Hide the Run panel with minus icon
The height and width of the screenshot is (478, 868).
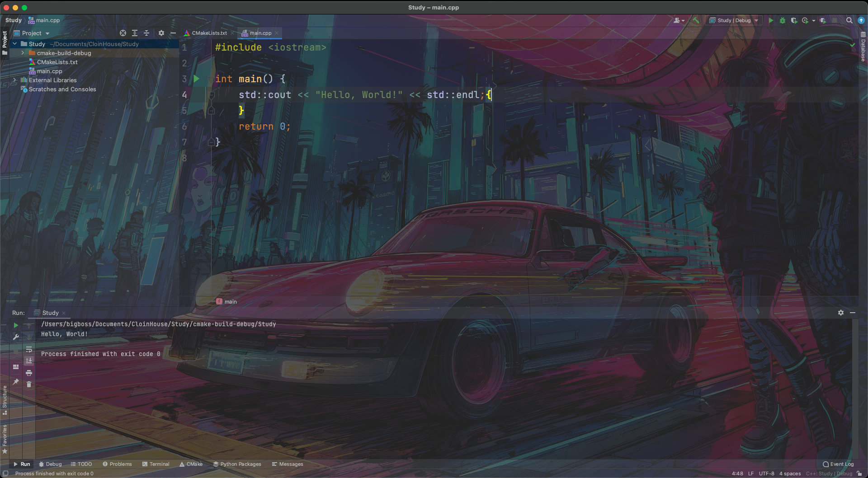pos(853,313)
